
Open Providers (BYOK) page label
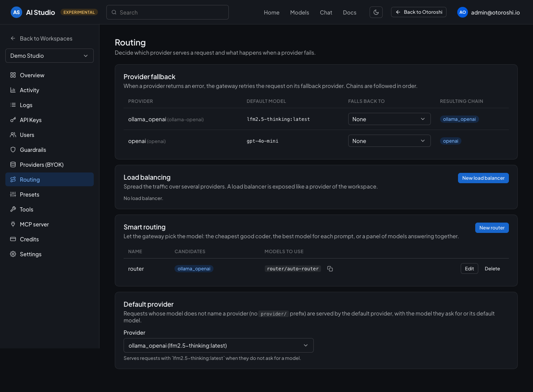42,164
